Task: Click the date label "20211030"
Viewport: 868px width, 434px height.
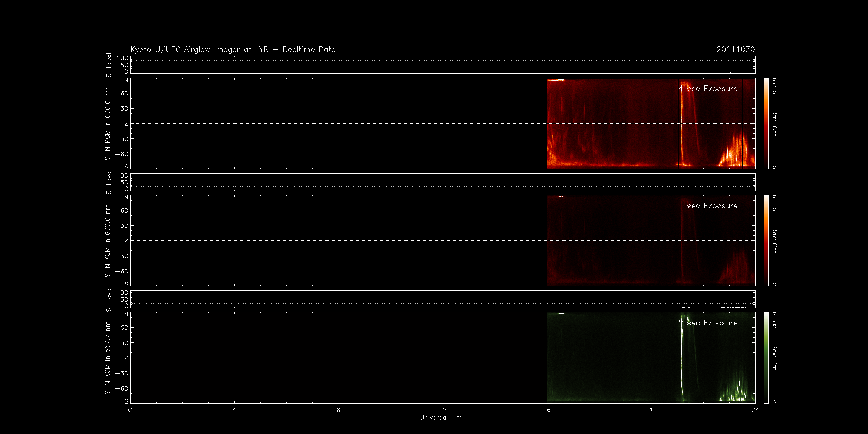Action: [x=736, y=49]
